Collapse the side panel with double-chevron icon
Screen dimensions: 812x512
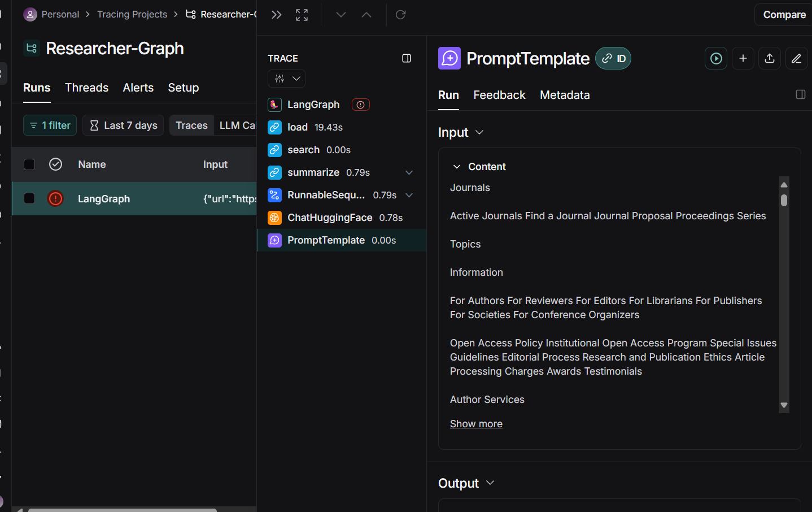tap(276, 15)
